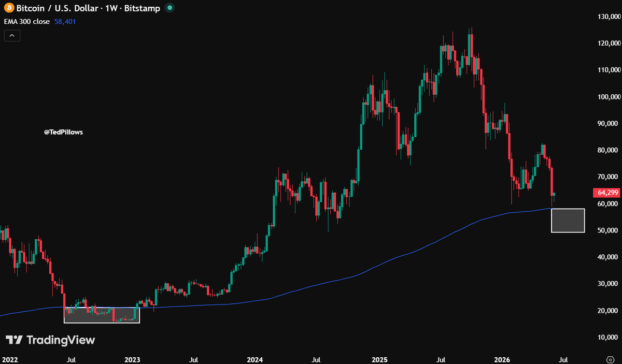Click the EMA value 58,401
This screenshot has width=622, height=364.
click(65, 22)
